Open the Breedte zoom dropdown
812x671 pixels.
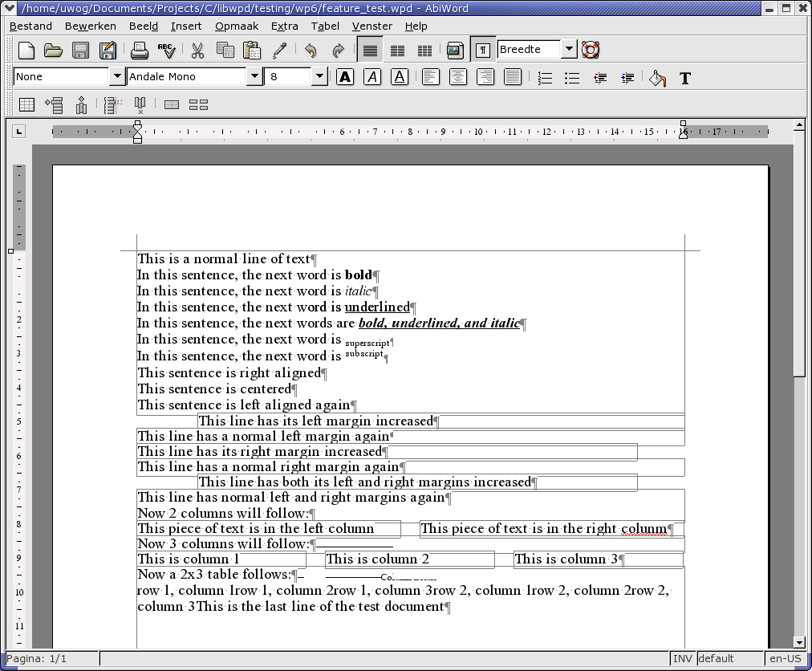568,50
